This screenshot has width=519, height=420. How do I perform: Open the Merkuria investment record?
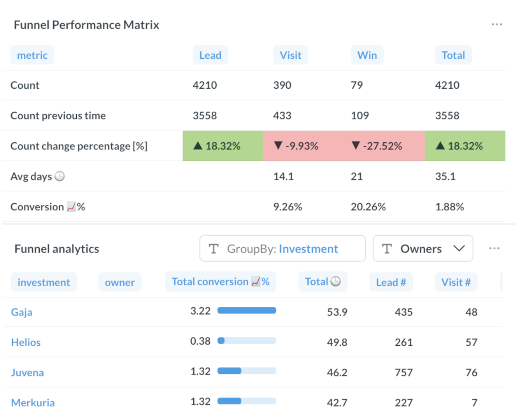33,402
